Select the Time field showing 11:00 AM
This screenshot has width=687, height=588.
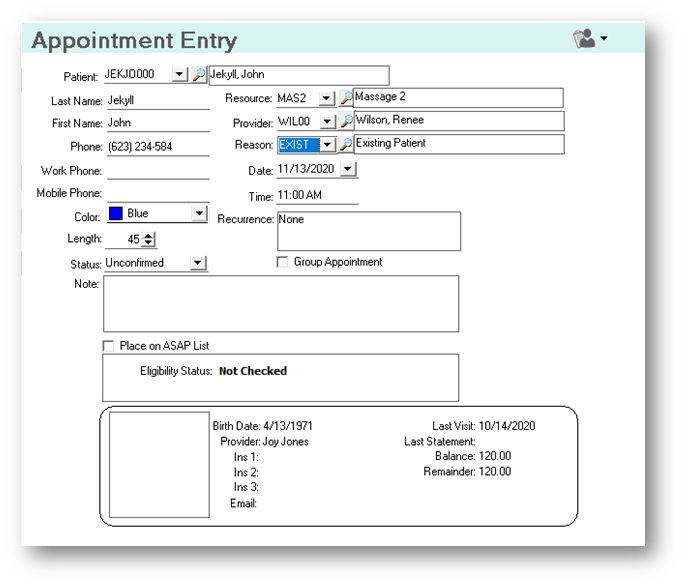click(x=316, y=195)
